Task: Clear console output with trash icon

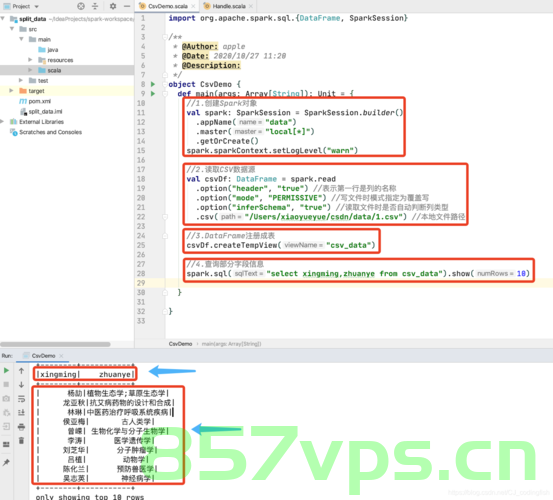Action: (x=21, y=440)
